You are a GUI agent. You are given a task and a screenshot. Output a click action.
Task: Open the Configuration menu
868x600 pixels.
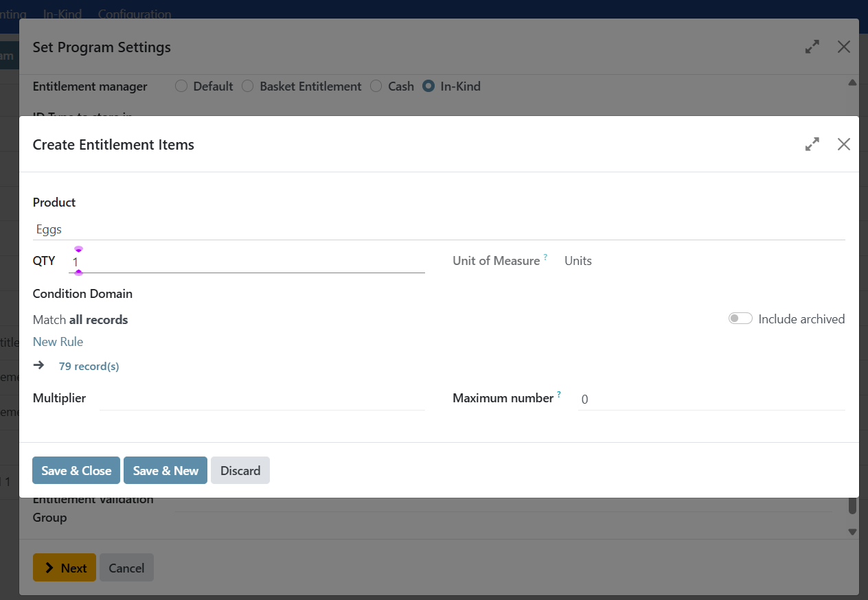(135, 14)
